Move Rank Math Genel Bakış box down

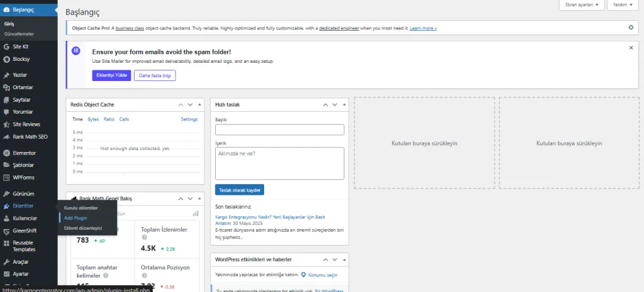tap(190, 198)
